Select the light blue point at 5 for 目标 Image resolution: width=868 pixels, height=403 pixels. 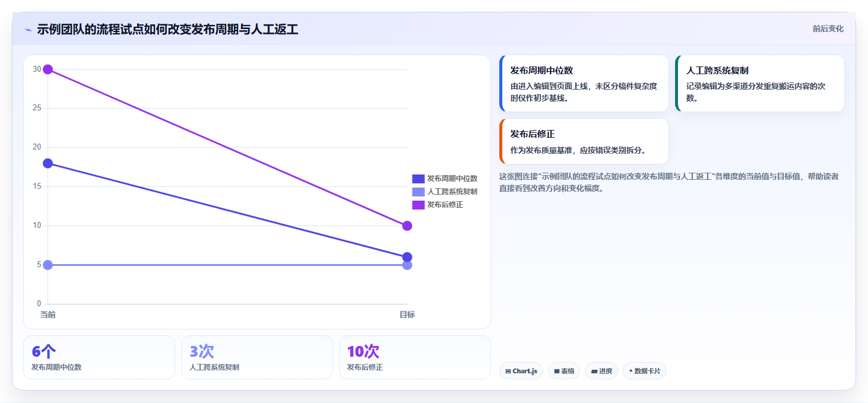tap(407, 265)
